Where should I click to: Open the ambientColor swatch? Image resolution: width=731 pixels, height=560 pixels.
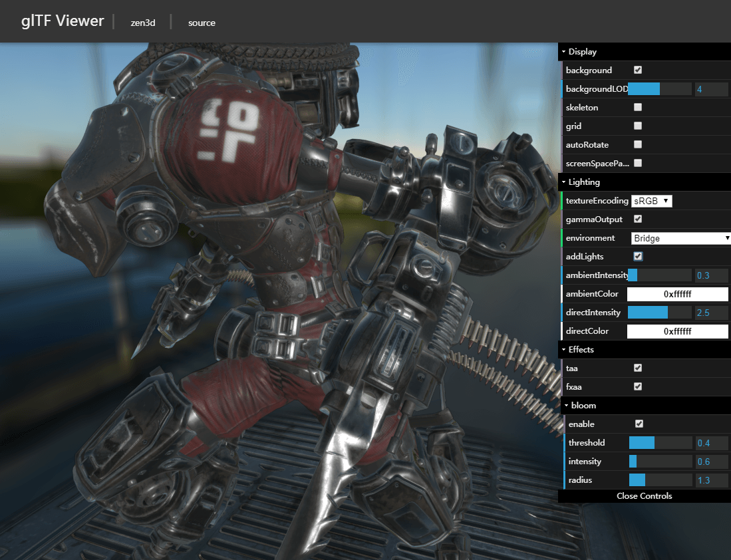click(x=677, y=294)
